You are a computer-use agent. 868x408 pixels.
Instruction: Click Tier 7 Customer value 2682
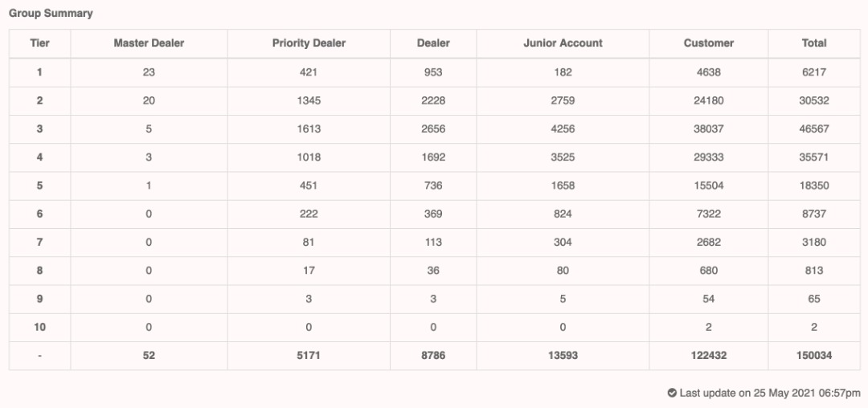(709, 242)
